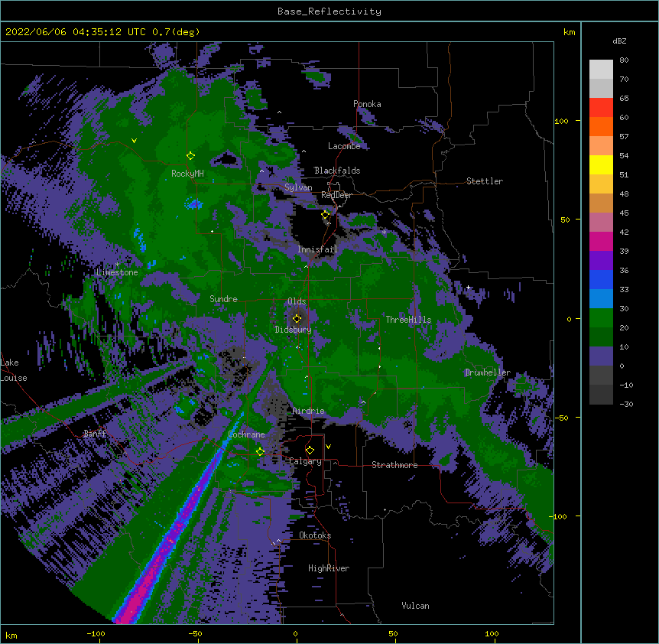Screen dimensions: 659x644
Task: Click the yellow V marker northeast of Calgary
Action: point(328,447)
